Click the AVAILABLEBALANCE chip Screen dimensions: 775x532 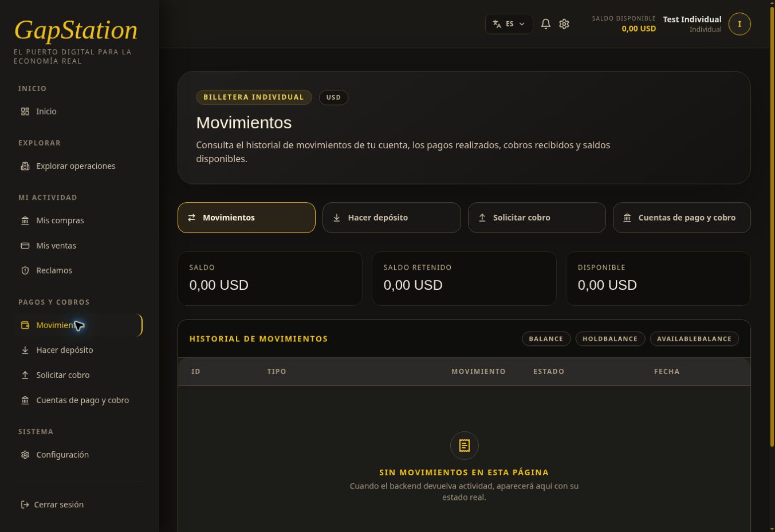(x=694, y=339)
